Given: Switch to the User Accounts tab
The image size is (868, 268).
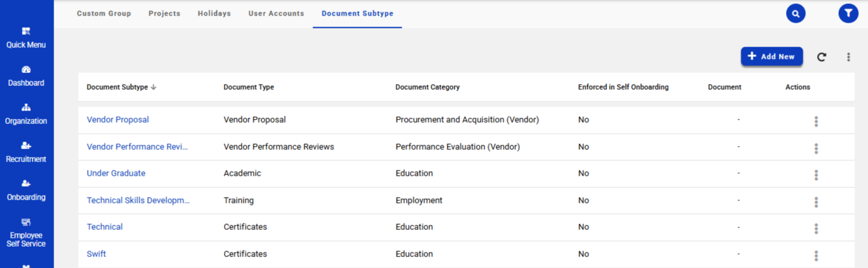Looking at the screenshot, I should point(276,14).
